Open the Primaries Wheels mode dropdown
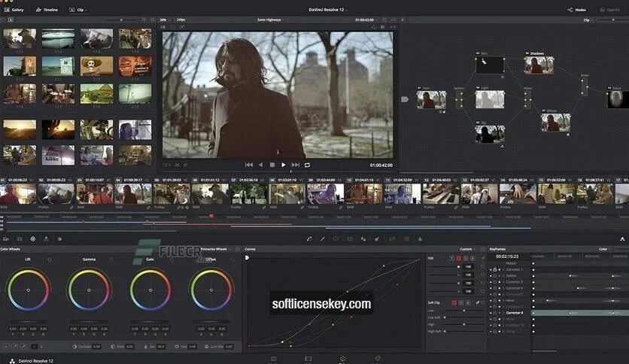 (x=216, y=249)
